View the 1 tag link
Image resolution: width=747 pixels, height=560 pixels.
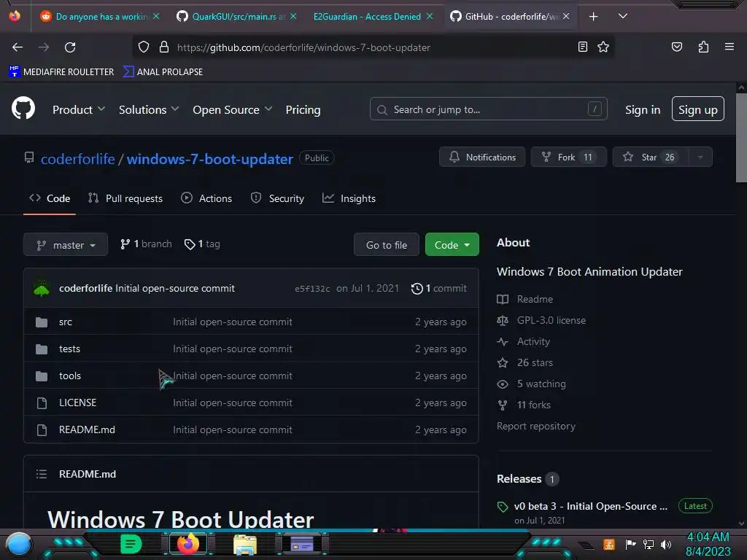coord(202,244)
